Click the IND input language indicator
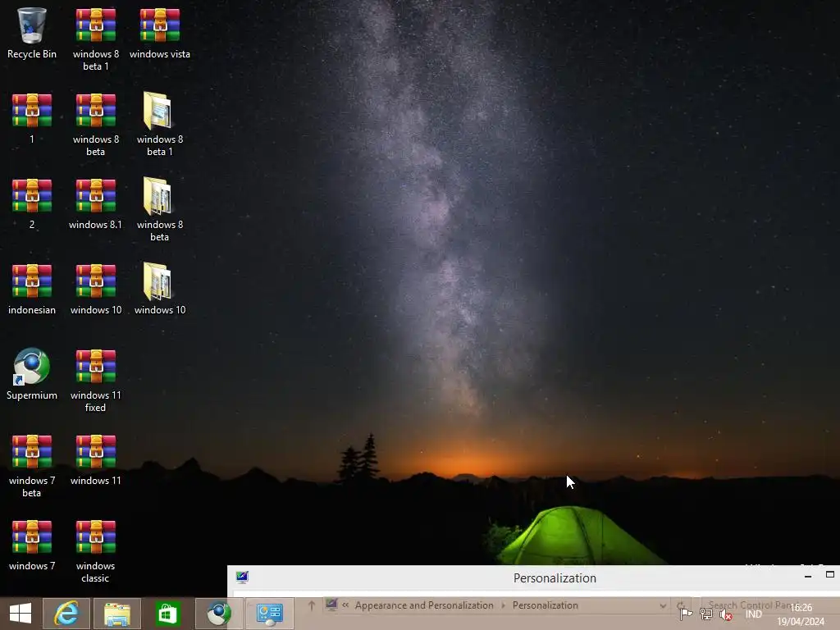The image size is (840, 630). 753,614
